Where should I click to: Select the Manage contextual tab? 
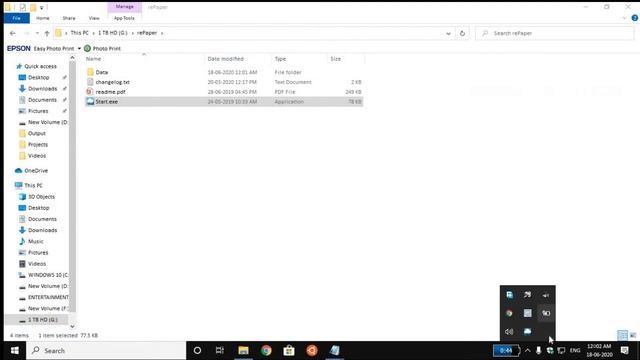click(124, 7)
